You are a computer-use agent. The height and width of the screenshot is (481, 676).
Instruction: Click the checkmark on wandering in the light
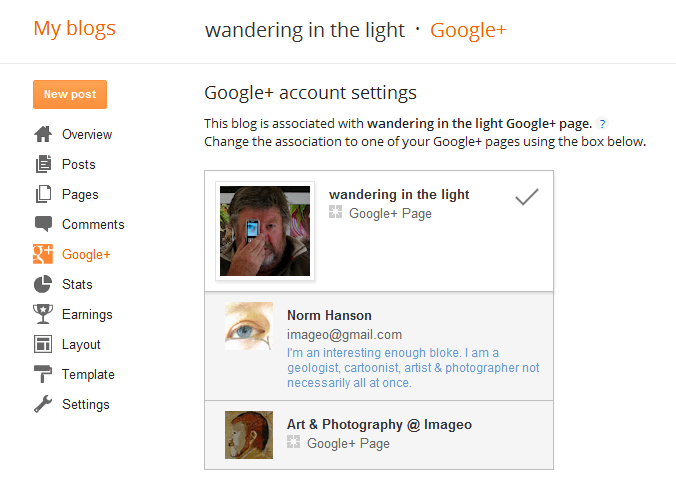click(x=527, y=197)
